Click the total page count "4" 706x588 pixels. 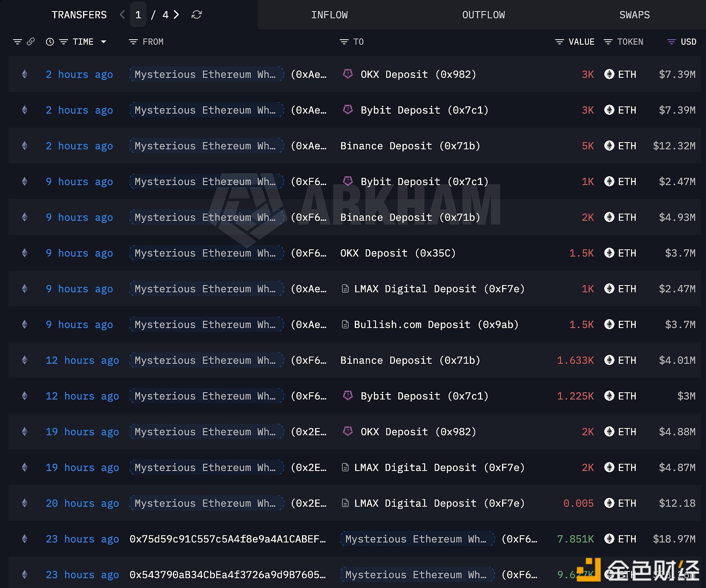coord(165,15)
